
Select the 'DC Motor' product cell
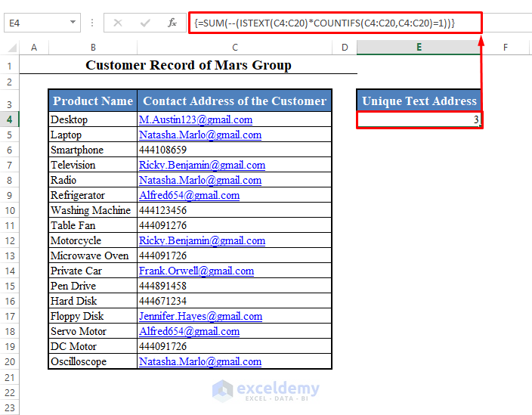(x=93, y=346)
